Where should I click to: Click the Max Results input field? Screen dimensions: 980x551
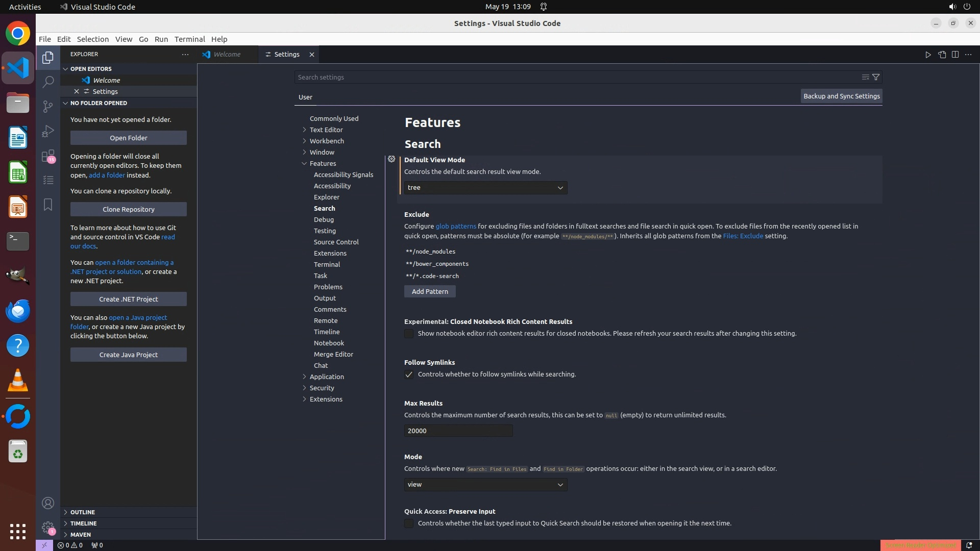458,431
